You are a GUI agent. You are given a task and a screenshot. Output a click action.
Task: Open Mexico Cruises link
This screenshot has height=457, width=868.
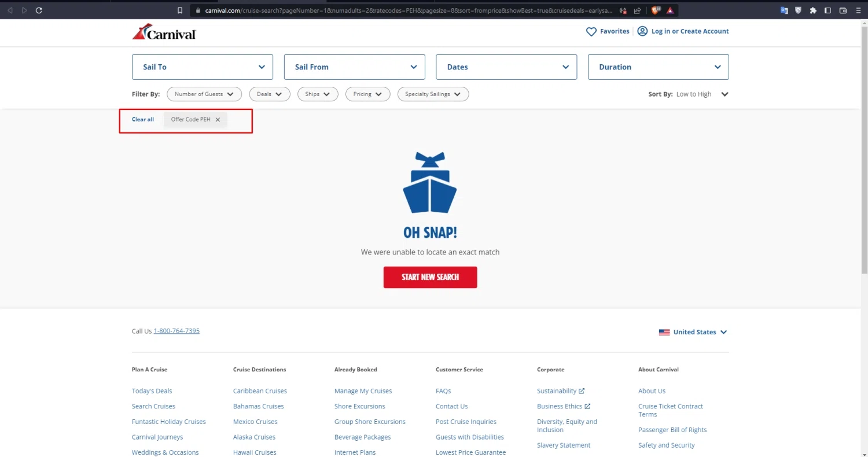coord(255,422)
